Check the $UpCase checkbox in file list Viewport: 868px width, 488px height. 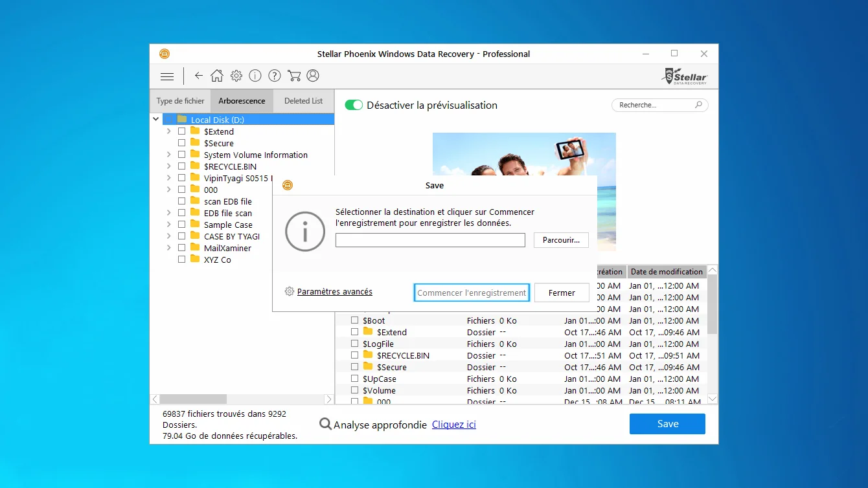[x=354, y=379]
